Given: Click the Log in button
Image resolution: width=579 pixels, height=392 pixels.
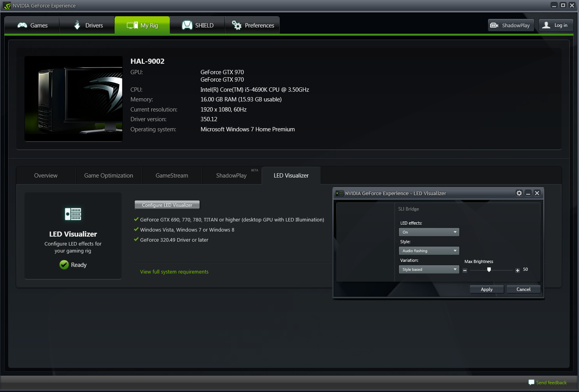Looking at the screenshot, I should point(556,25).
